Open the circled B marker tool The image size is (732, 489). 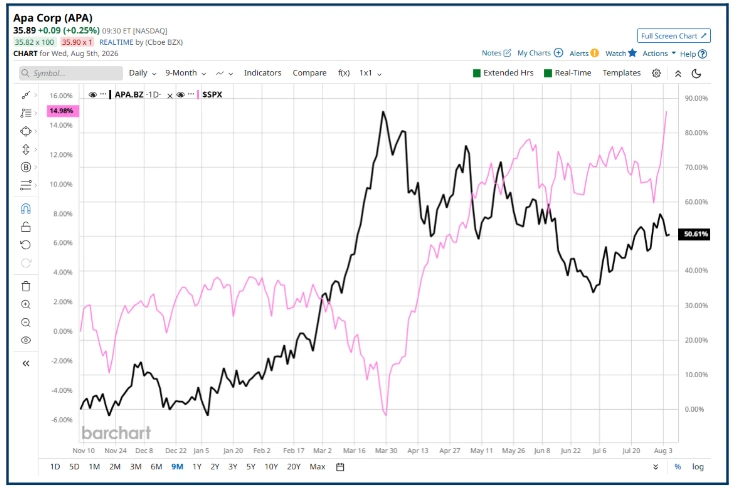click(x=26, y=167)
